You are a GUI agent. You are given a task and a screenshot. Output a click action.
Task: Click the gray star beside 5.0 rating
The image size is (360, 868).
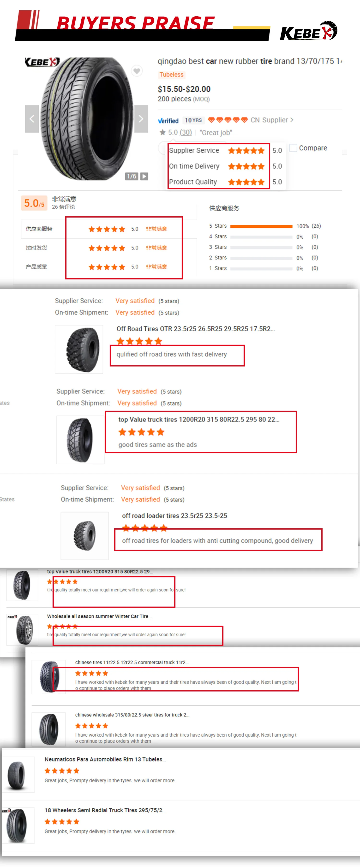coord(162,132)
